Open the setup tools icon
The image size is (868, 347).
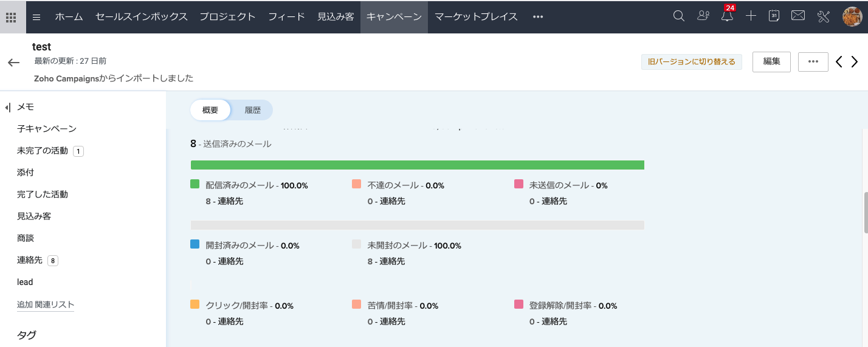[824, 16]
